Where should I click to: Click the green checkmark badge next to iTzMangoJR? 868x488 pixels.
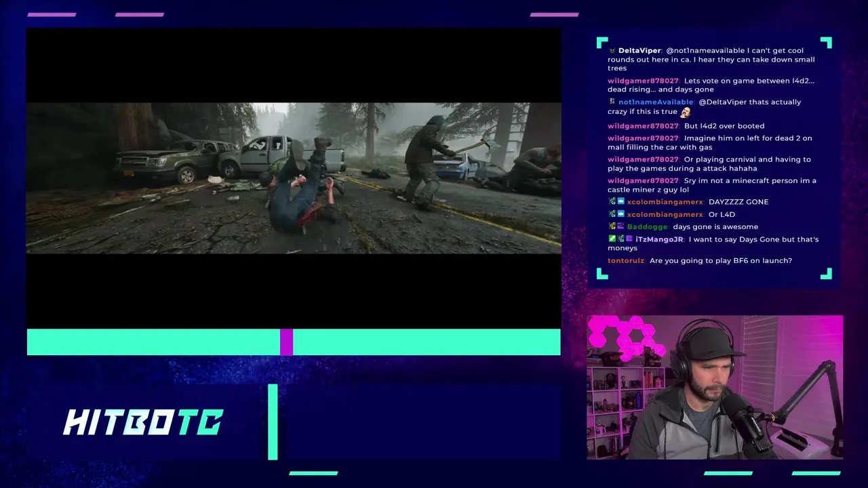[x=612, y=239]
